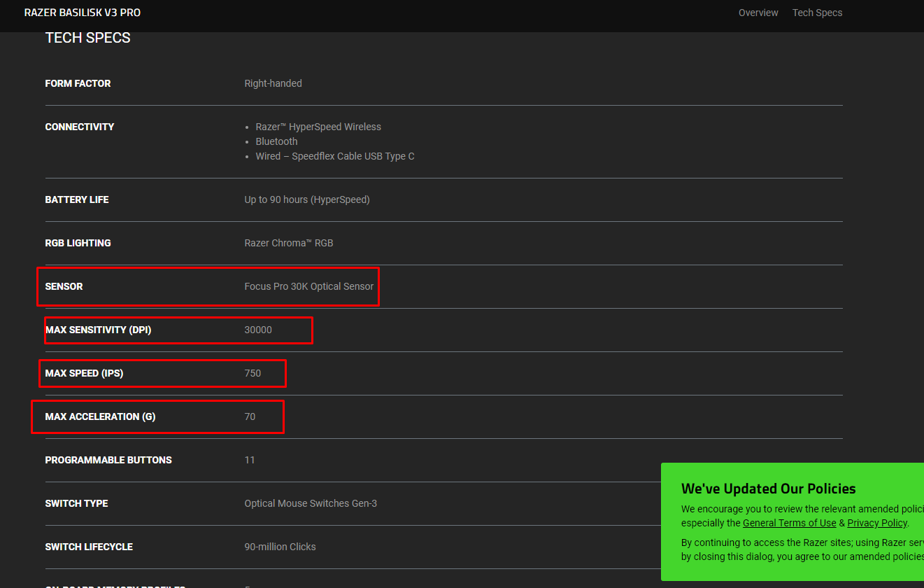The width and height of the screenshot is (924, 588).
Task: Click the "We've Updated Our Policies" heading
Action: [x=769, y=489]
